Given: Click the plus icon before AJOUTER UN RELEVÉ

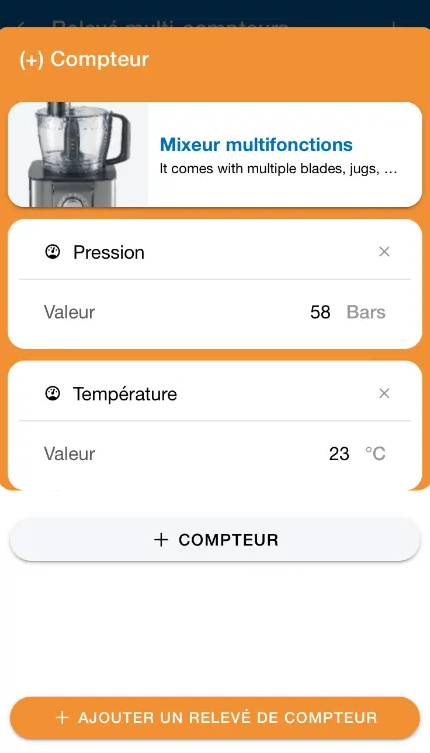Looking at the screenshot, I should pyautogui.click(x=62, y=718).
